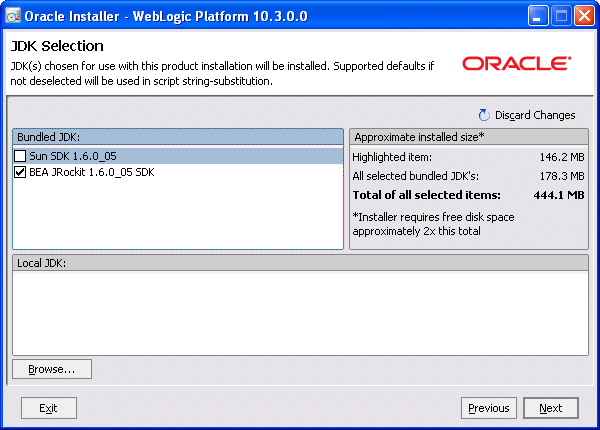Minimize the Oracle Installer window
The height and width of the screenshot is (430, 600).
(538, 16)
